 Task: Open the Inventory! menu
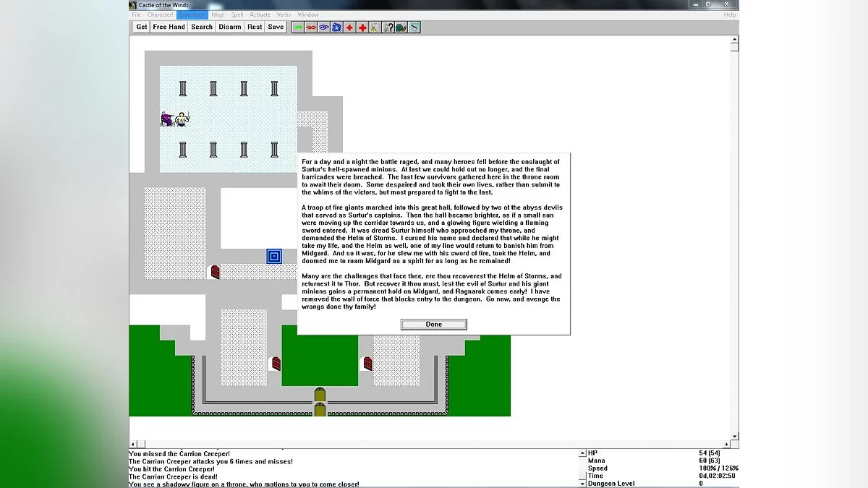(x=192, y=14)
